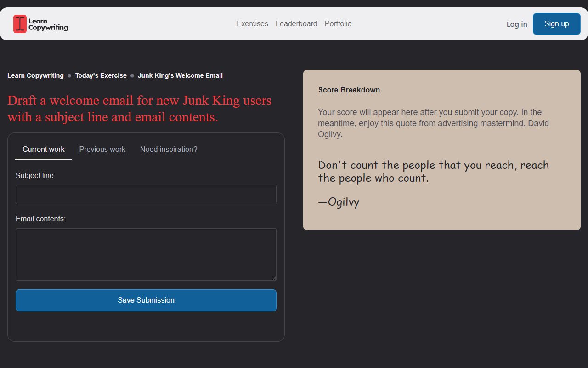This screenshot has height=368, width=588.
Task: Open the Today's Exercise breadcrumb
Action: [x=101, y=75]
